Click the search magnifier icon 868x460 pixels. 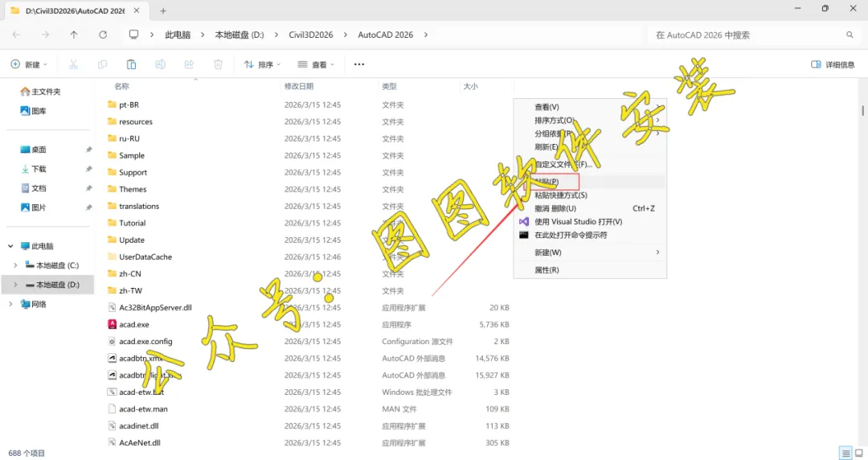(x=850, y=35)
